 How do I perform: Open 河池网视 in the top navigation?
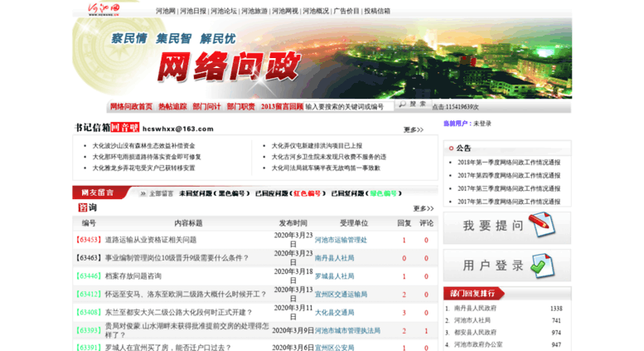click(x=285, y=11)
